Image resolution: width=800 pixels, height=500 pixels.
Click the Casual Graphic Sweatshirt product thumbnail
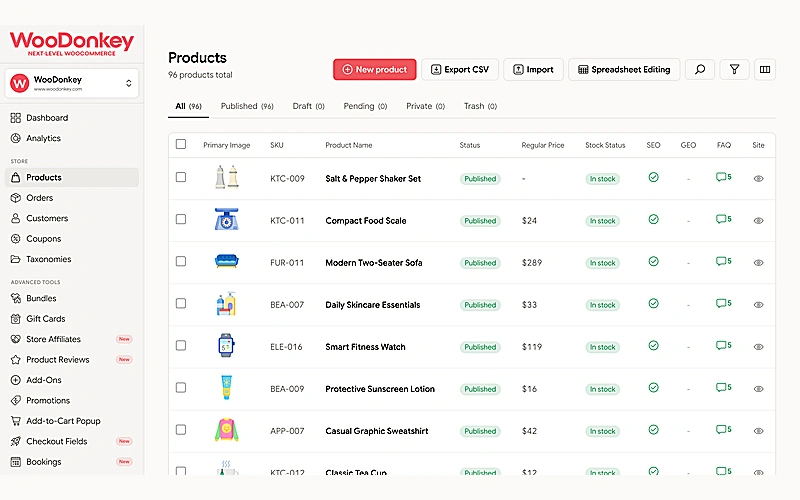click(227, 430)
